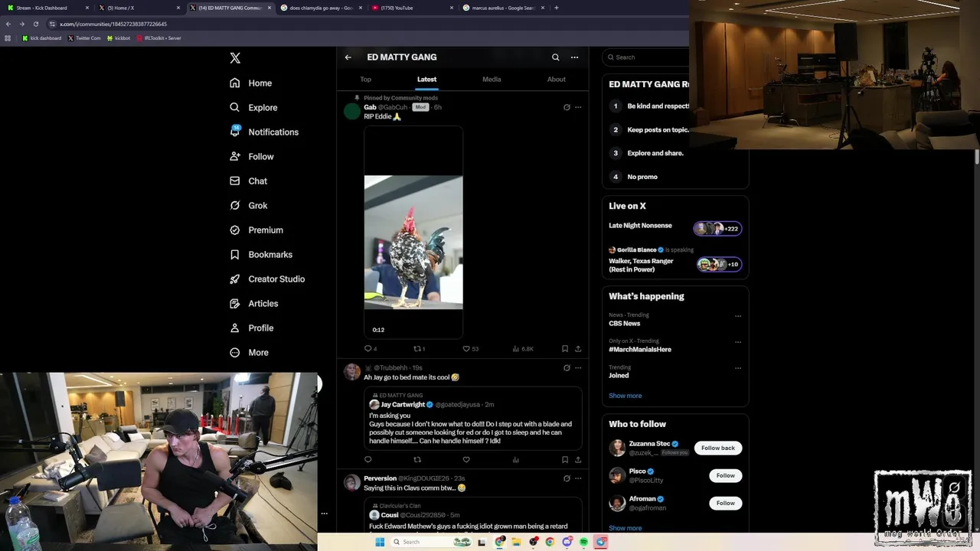The width and height of the screenshot is (980, 551).
Task: Open Grok from the sidebar
Action: [x=248, y=205]
